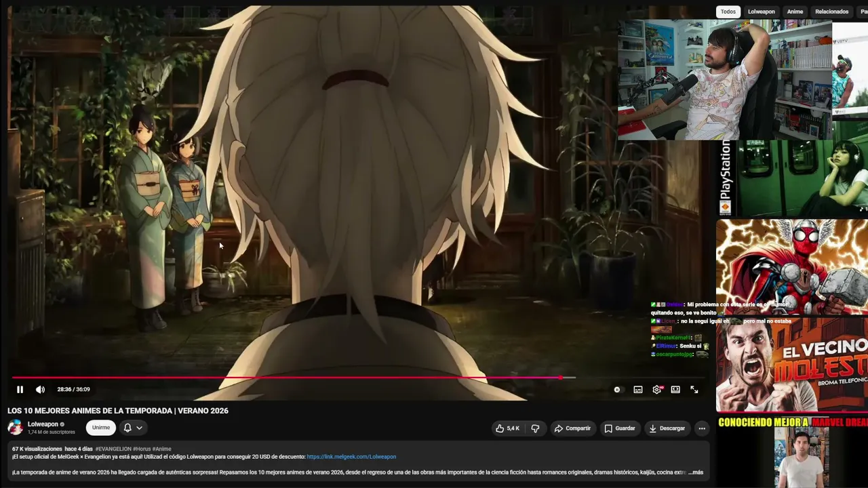The width and height of the screenshot is (868, 488).
Task: Open the green subway girl video thumbnail
Action: coord(792,178)
